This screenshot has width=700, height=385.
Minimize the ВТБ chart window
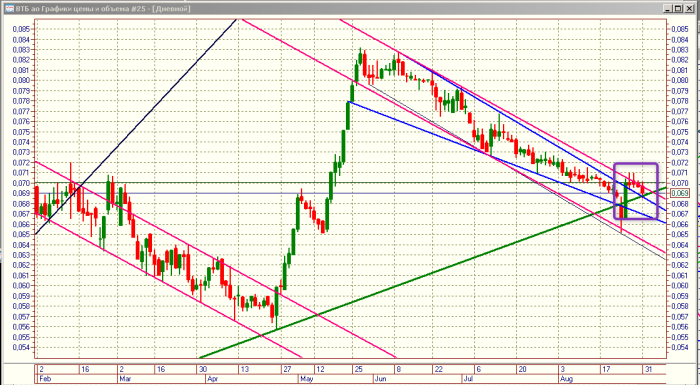[667, 8]
